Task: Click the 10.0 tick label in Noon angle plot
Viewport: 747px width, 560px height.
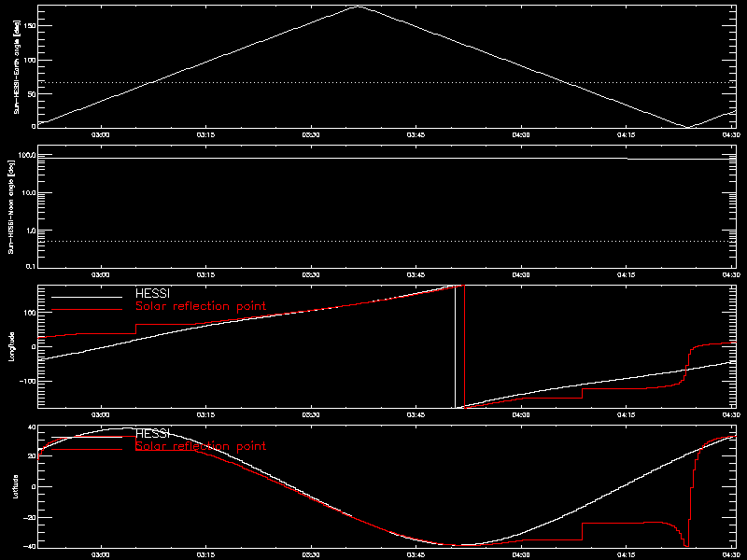Action: click(30, 193)
